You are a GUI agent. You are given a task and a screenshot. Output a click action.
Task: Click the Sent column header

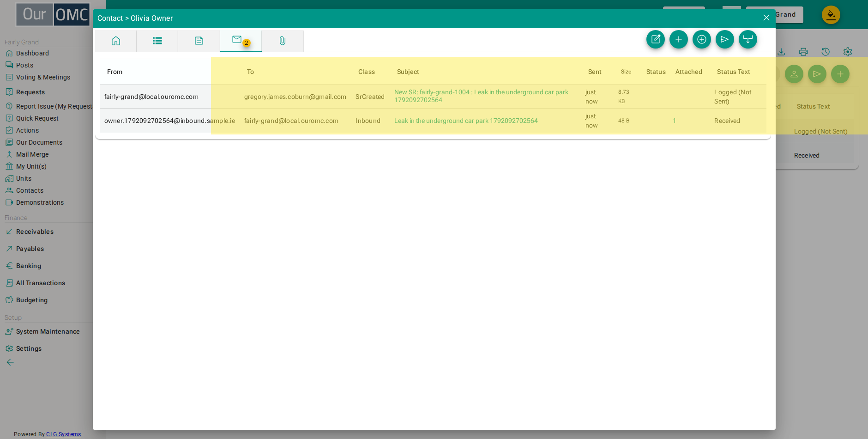(x=595, y=72)
